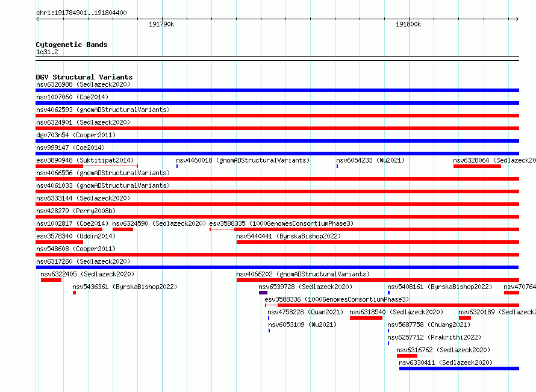Click esv3890948 (Suktitipat2014) label
This screenshot has height=392, width=536.
85,160
